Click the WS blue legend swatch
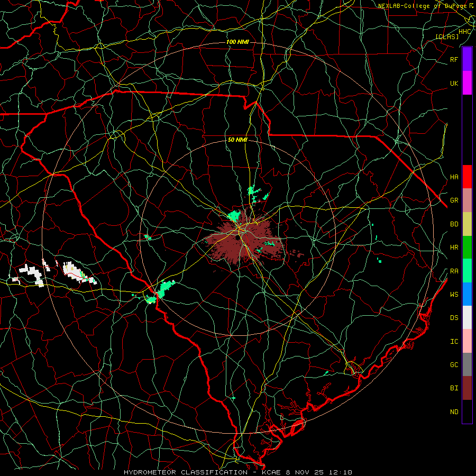This screenshot has width=476, height=476. point(467,294)
